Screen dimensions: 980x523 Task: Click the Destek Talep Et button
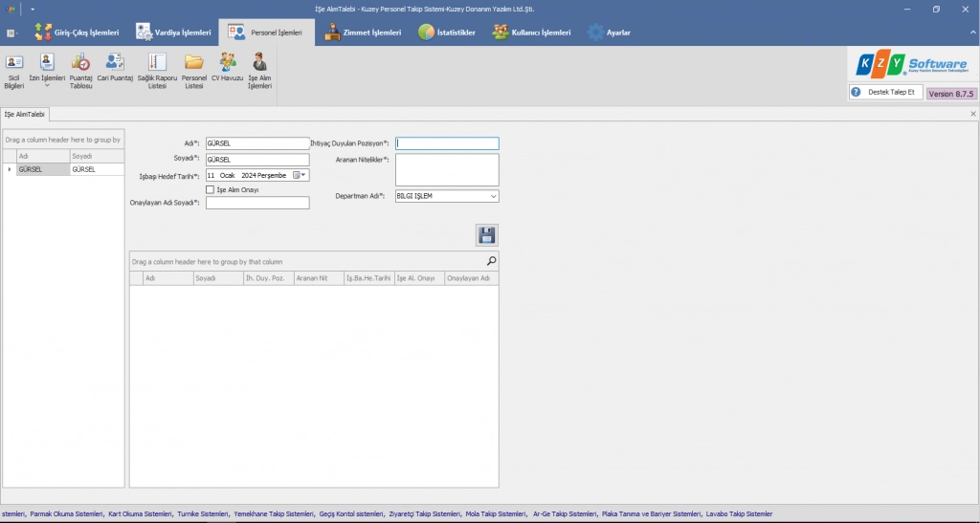tap(885, 93)
